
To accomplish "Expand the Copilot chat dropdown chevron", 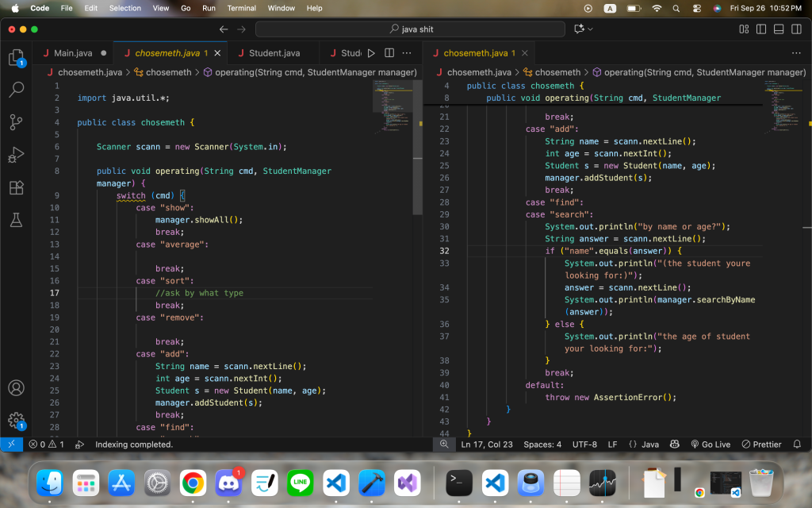I will (x=590, y=29).
